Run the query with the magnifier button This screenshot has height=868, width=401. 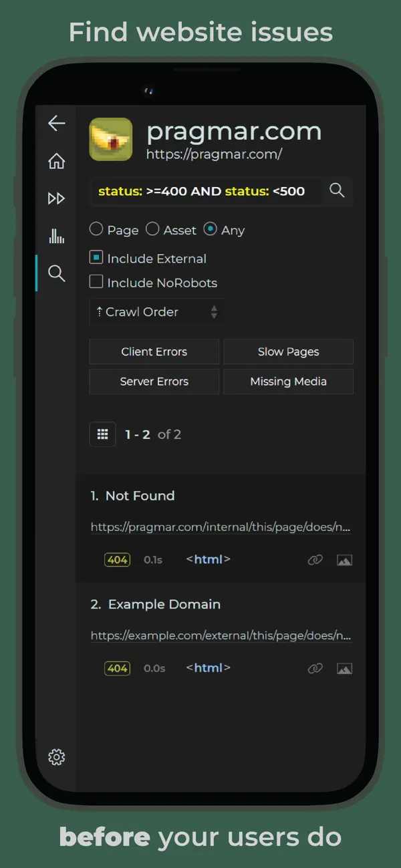[338, 191]
